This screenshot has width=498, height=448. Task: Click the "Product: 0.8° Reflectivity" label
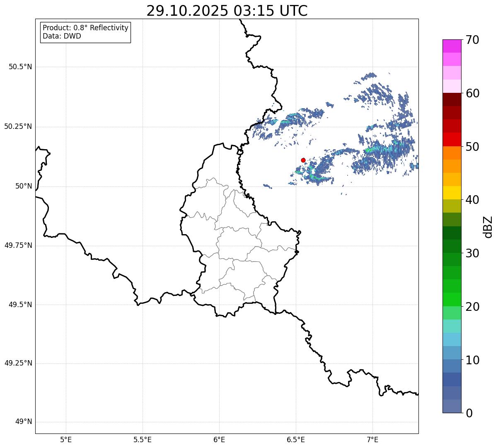click(86, 28)
